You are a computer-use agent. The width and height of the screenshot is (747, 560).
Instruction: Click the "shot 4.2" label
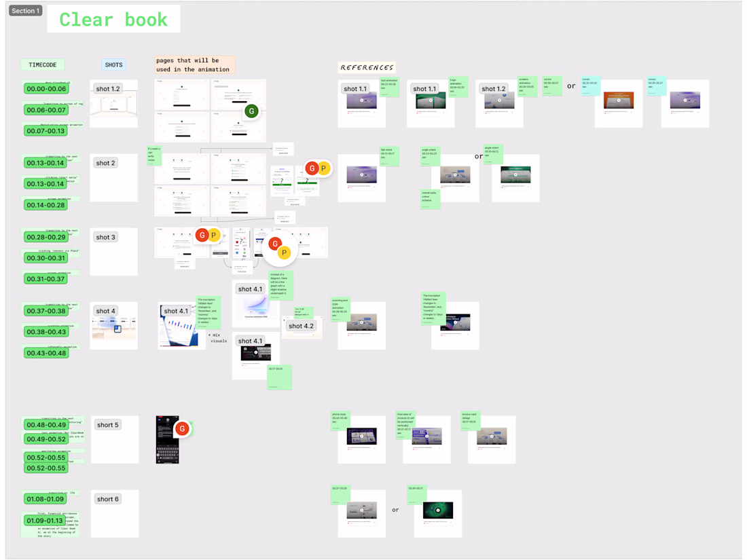point(301,326)
